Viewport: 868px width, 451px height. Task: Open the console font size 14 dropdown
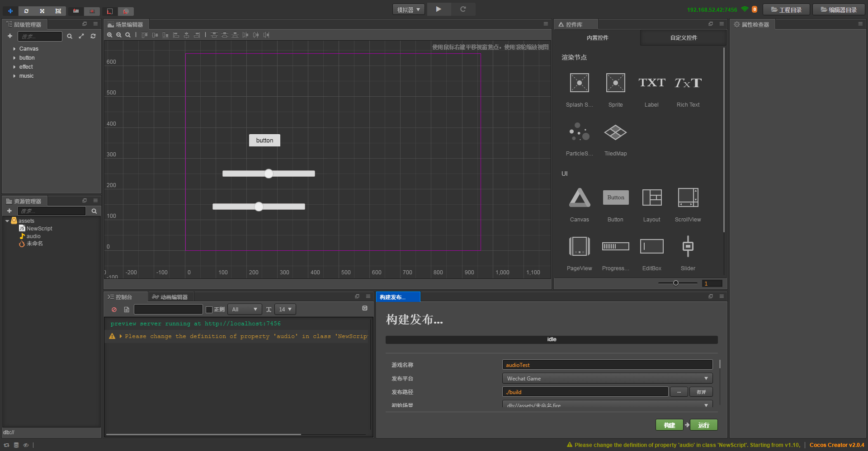tap(285, 310)
